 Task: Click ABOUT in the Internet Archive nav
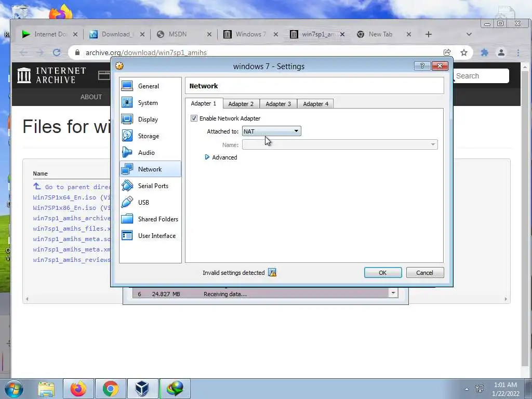point(91,97)
